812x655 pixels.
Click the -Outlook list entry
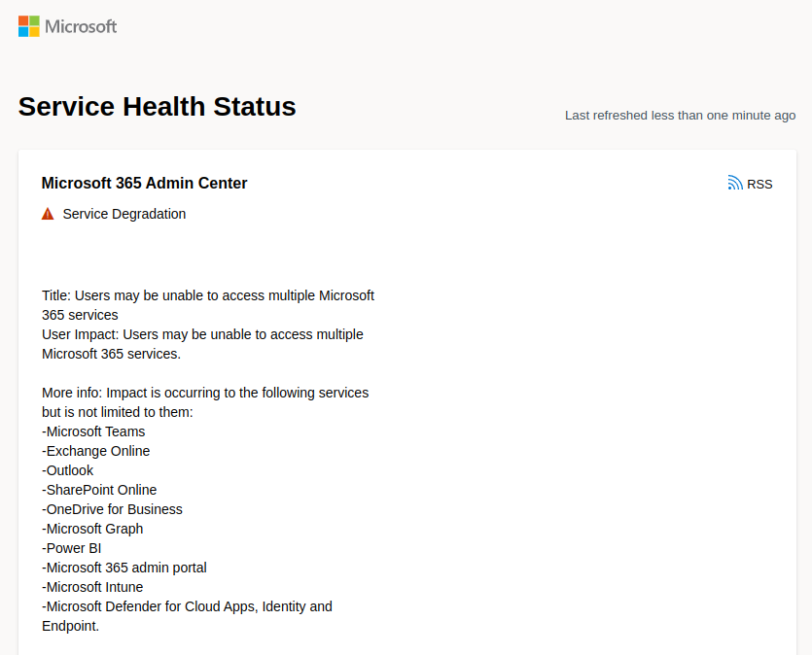(68, 470)
